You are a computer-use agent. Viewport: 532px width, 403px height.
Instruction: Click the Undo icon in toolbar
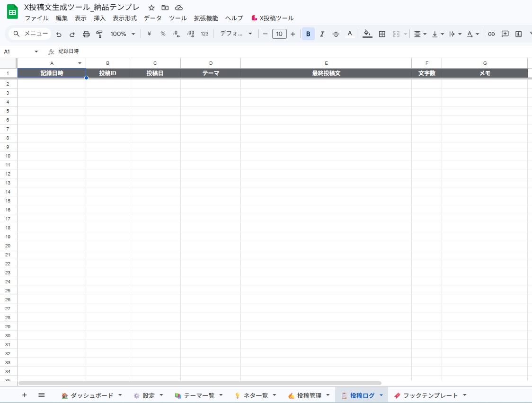tap(59, 34)
